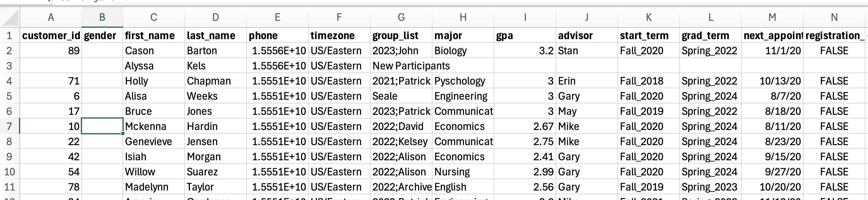Select row 3 header
868x200 pixels.
point(9,66)
